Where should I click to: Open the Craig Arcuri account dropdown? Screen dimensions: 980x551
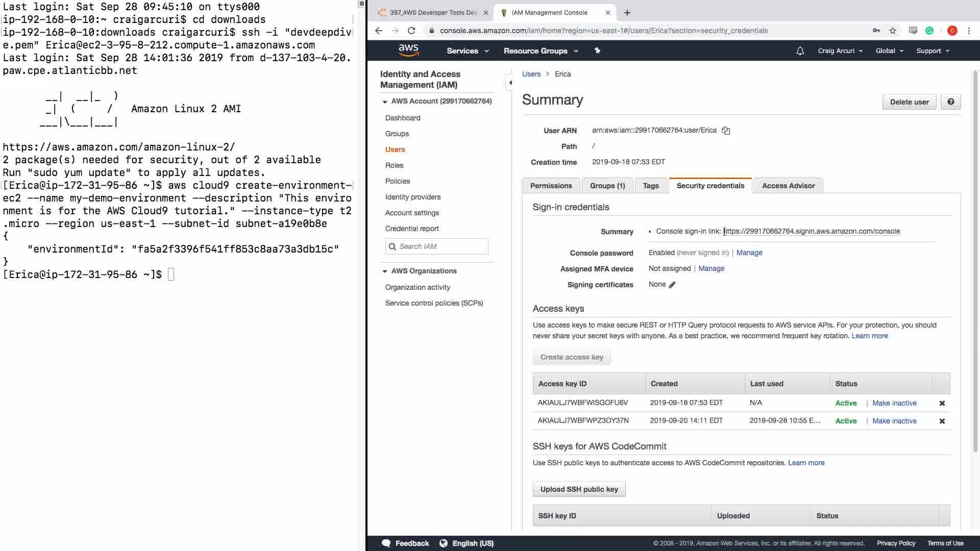pos(840,51)
